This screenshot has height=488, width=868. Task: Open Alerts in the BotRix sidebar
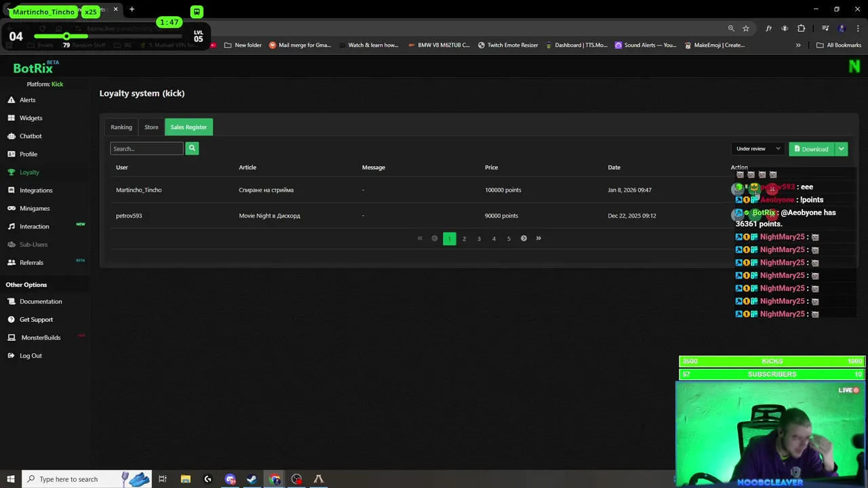click(27, 100)
